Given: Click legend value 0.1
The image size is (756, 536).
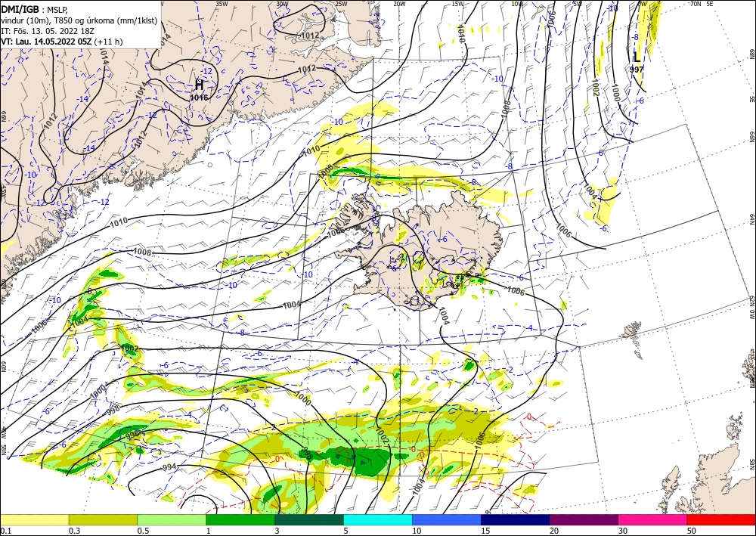Looking at the screenshot, I should click(5, 531).
